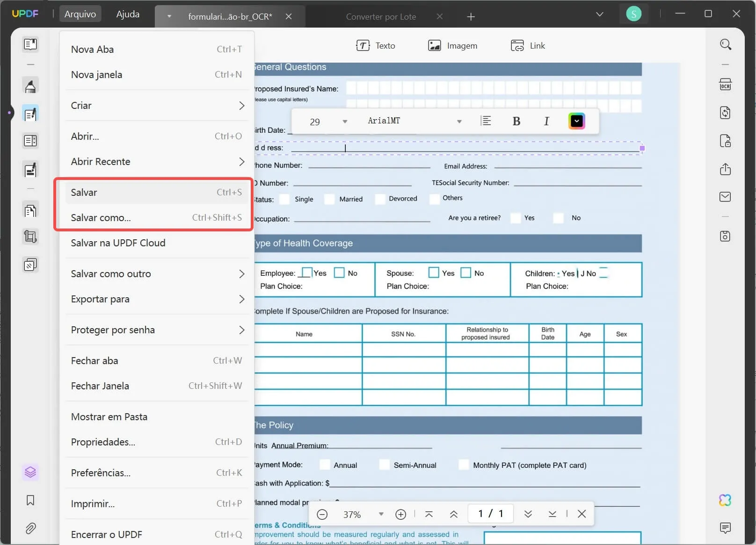Open the search magnifier icon
756x545 pixels.
(725, 44)
